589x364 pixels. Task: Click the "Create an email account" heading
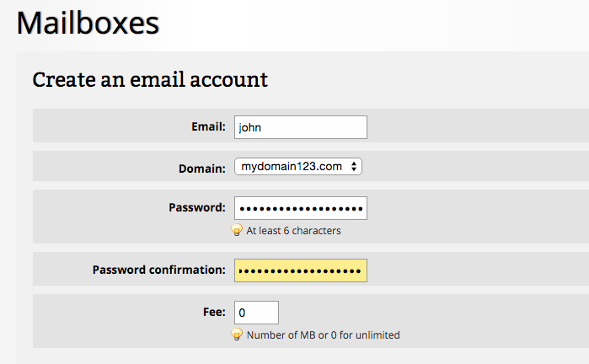[x=150, y=80]
